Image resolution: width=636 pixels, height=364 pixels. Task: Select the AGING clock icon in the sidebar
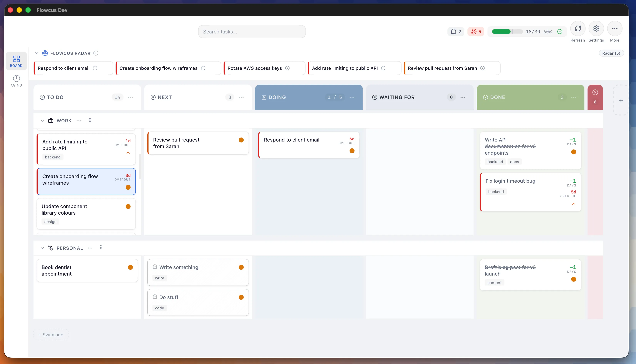[16, 78]
